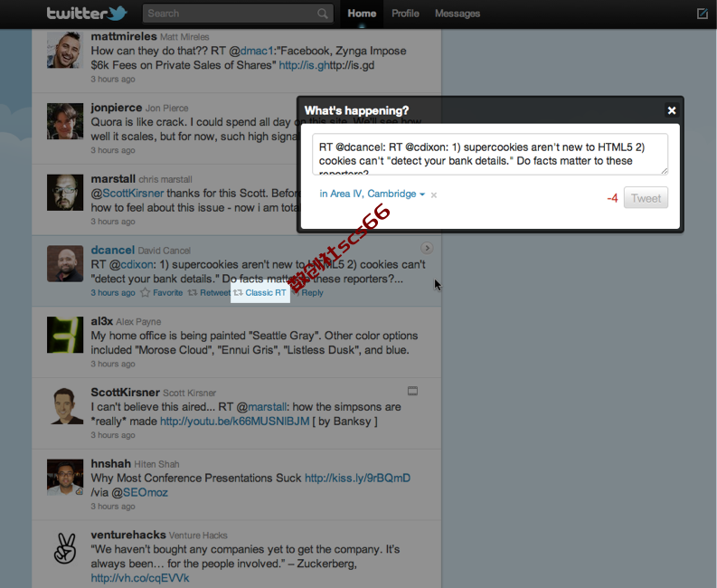717x588 pixels.
Task: Click the Tweet button
Action: [x=646, y=198]
